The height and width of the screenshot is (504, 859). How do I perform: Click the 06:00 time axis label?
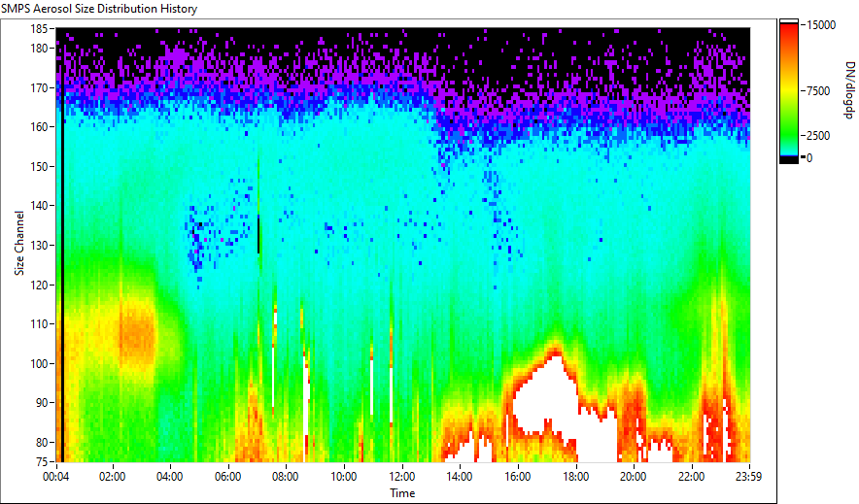(x=228, y=477)
